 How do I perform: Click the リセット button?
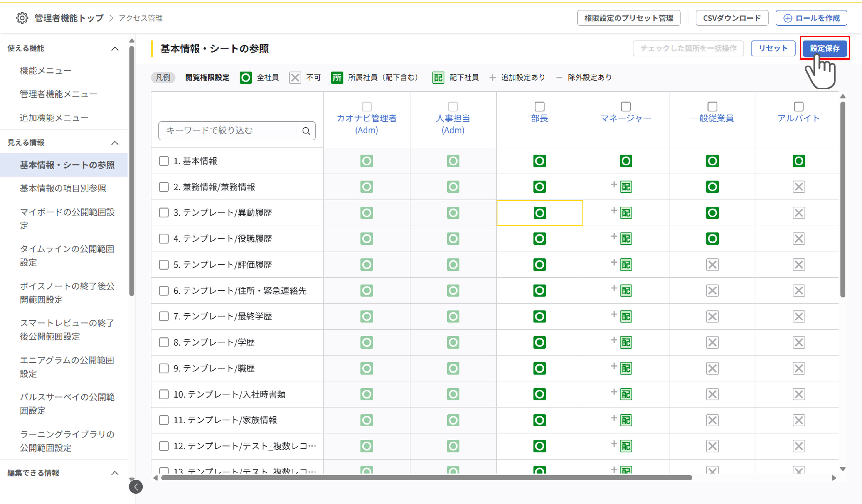pos(773,48)
